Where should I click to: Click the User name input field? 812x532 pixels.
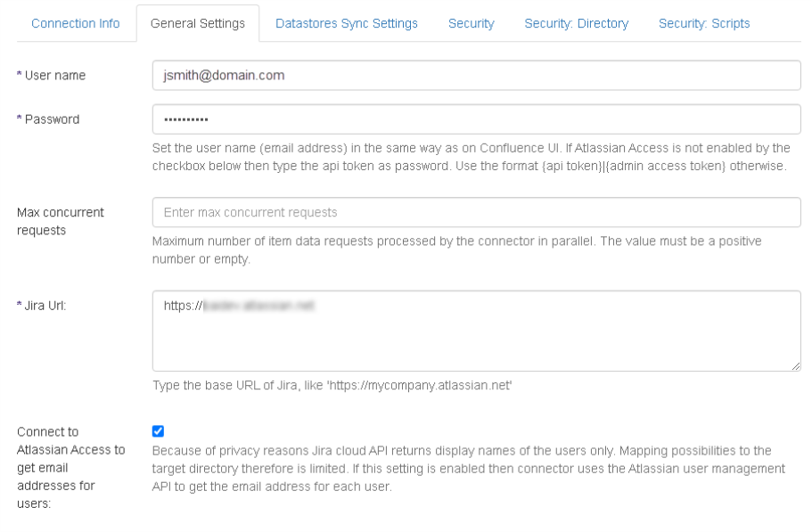[x=476, y=76]
